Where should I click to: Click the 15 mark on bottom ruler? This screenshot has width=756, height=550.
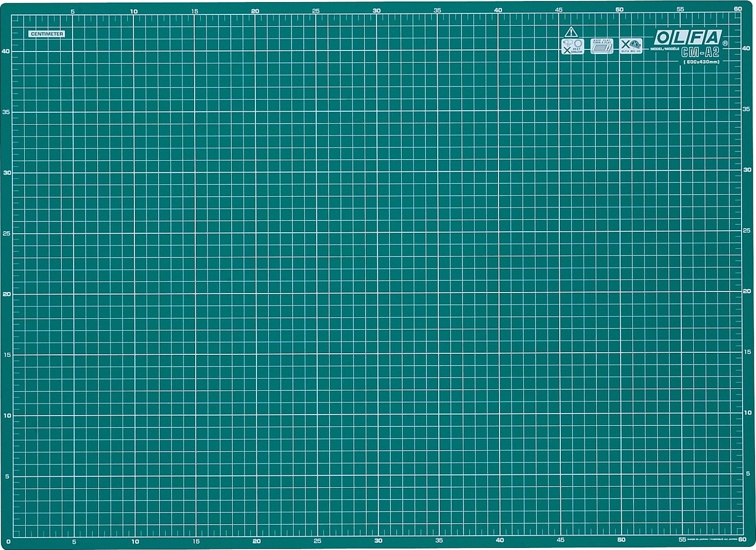[x=196, y=541]
